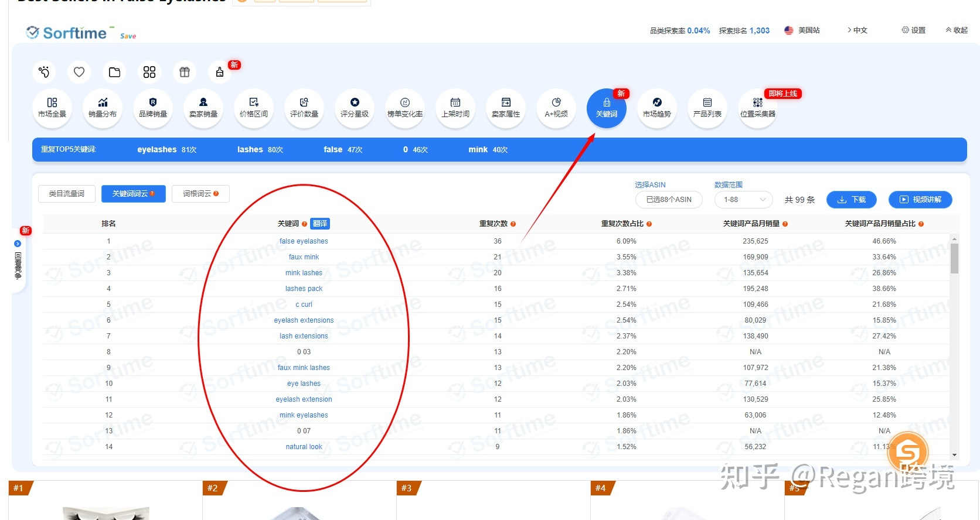
Task: Click the keyword table's vertical scrollbar thumb
Action: click(954, 258)
